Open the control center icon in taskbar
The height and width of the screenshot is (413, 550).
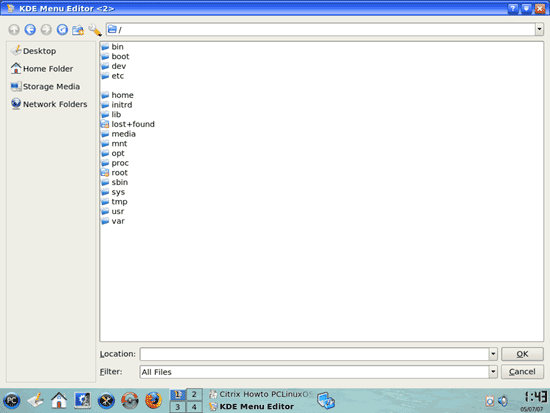coord(83,400)
